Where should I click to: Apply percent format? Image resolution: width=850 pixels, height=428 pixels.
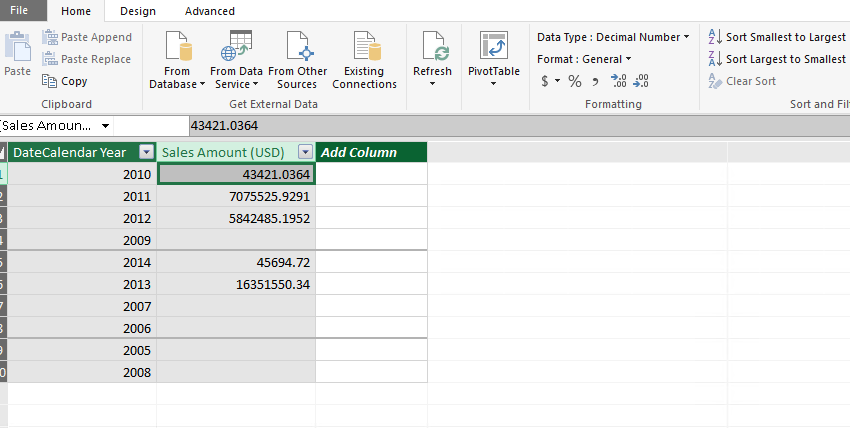575,81
